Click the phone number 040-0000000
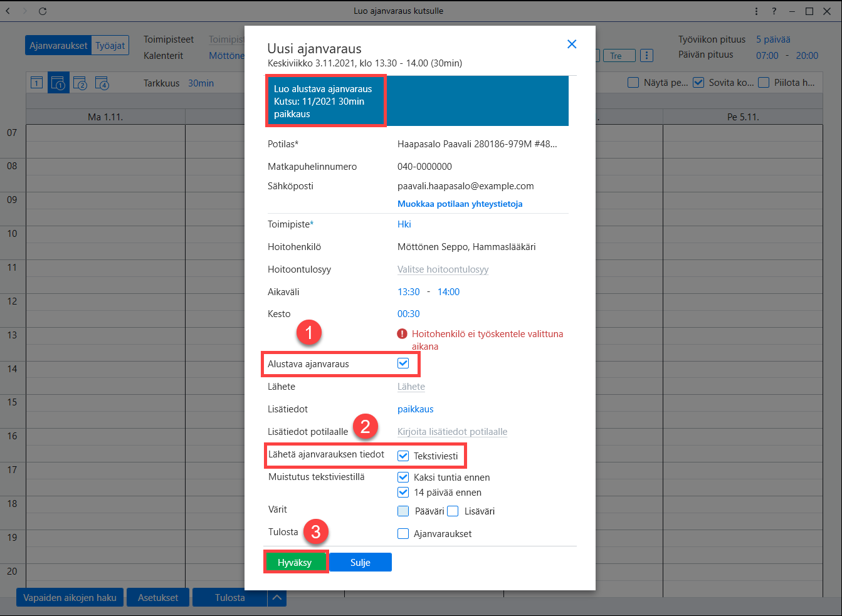 [x=424, y=166]
